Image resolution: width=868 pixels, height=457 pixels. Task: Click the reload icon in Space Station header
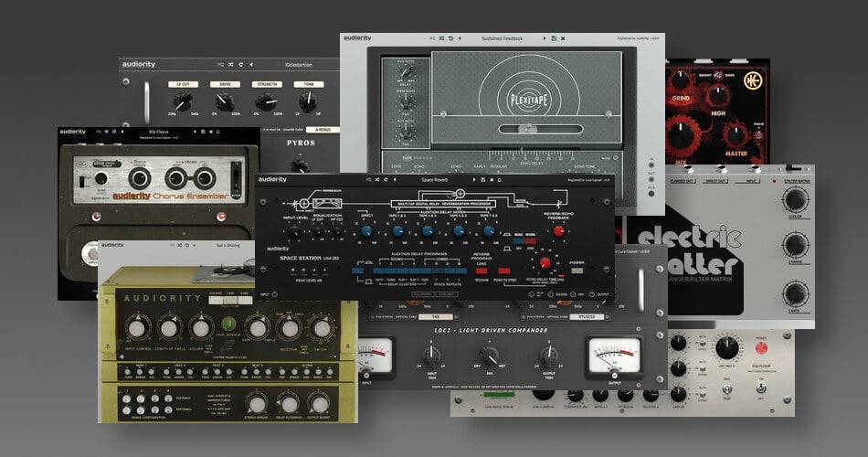coord(386,180)
